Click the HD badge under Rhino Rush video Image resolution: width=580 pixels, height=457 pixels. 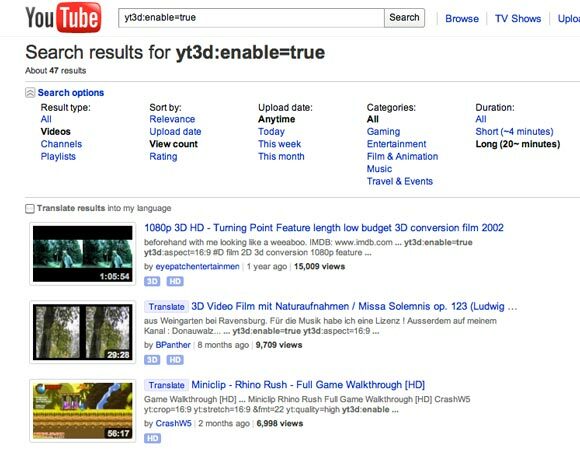[152, 438]
